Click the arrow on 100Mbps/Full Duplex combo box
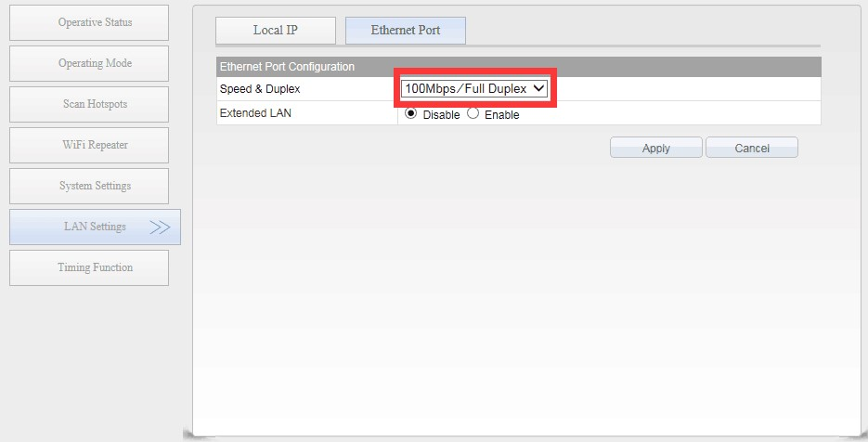The image size is (868, 442). (538, 88)
